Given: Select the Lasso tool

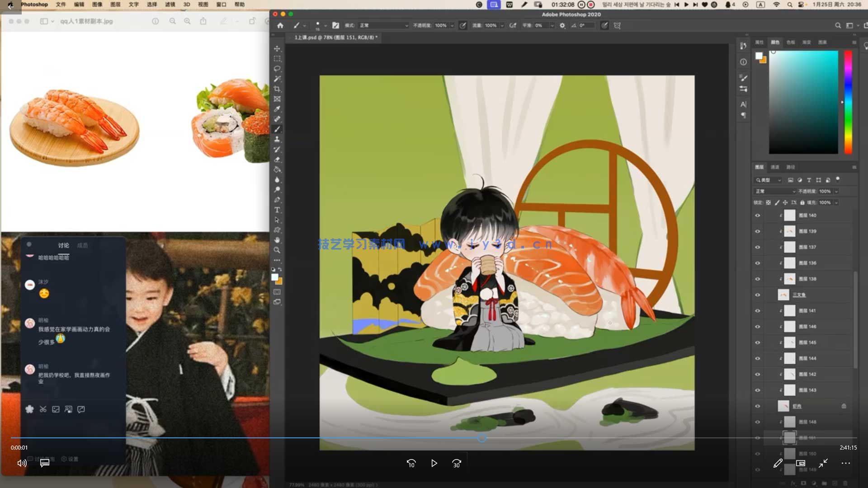Looking at the screenshot, I should (x=277, y=69).
